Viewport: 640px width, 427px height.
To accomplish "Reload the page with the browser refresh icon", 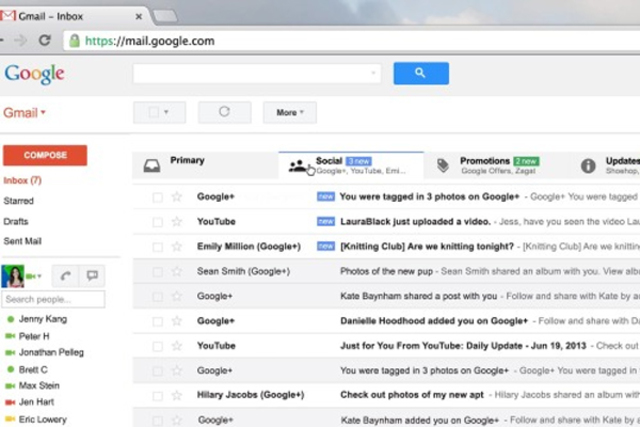I will (x=44, y=40).
